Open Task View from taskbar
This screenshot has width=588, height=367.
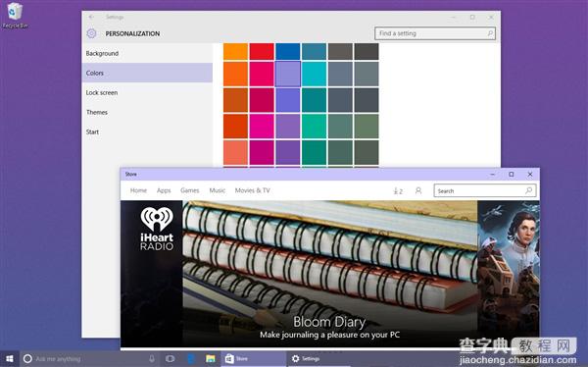170,359
